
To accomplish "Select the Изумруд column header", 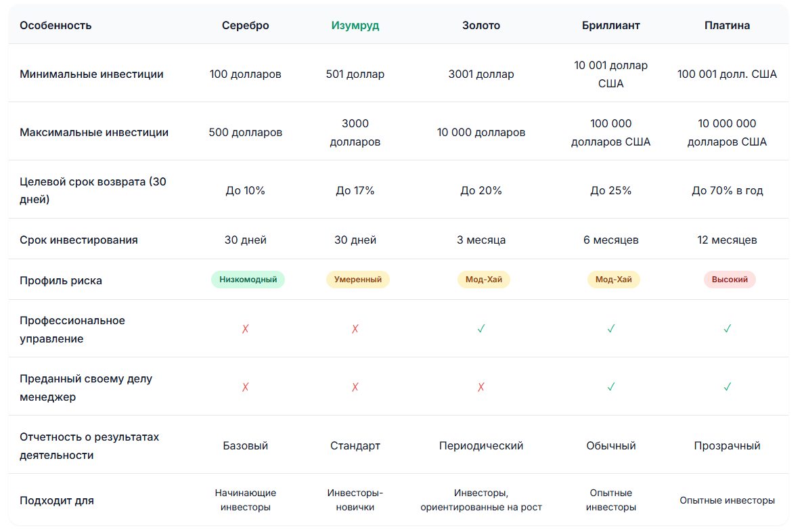I will [x=355, y=26].
